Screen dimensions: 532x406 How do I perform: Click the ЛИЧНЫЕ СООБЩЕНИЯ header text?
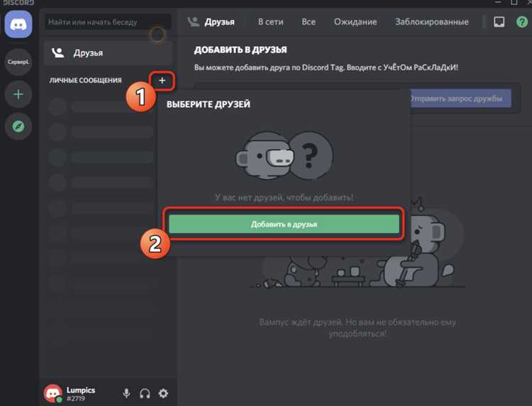coord(86,80)
